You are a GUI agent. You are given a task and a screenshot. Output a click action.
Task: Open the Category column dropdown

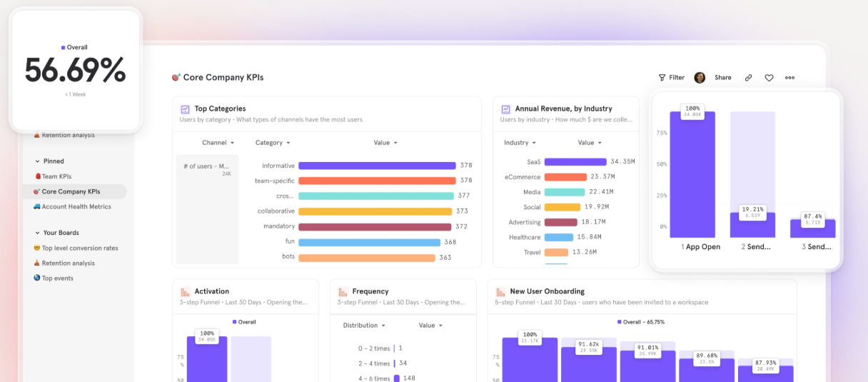pos(273,143)
